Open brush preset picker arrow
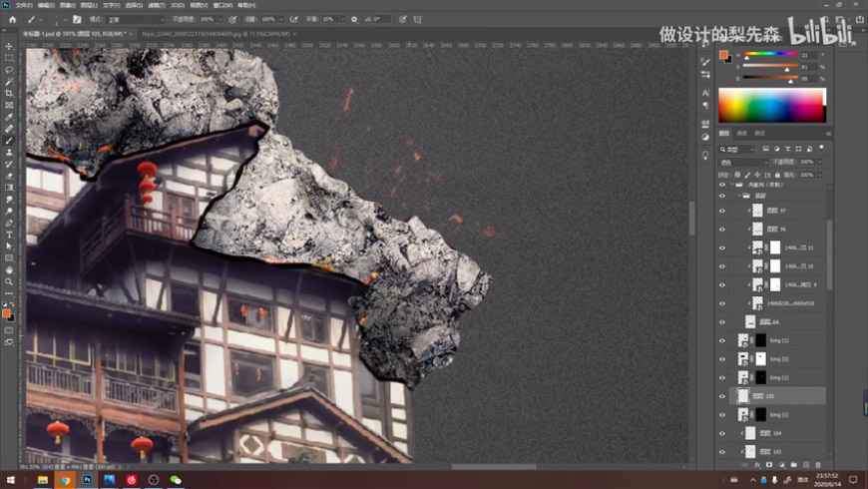The height and width of the screenshot is (489, 868). pos(65,19)
